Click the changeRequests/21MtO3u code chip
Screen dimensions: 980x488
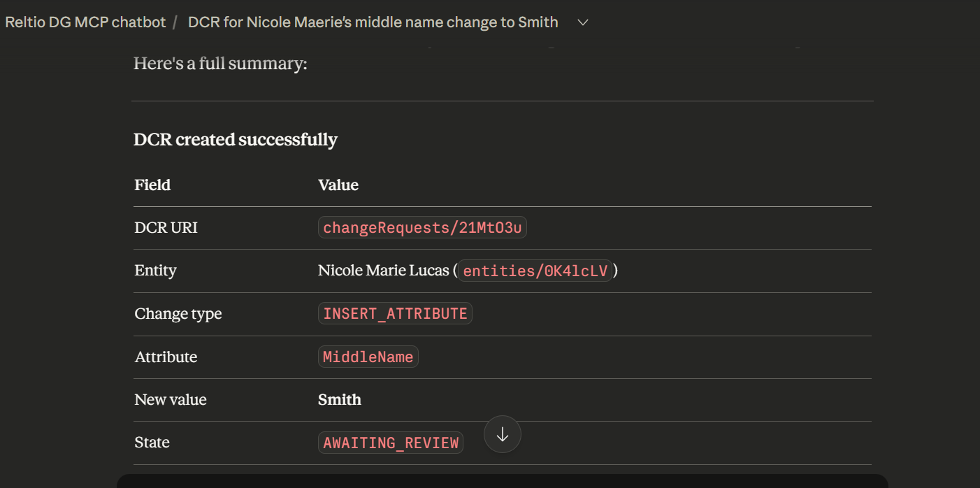[x=422, y=228]
